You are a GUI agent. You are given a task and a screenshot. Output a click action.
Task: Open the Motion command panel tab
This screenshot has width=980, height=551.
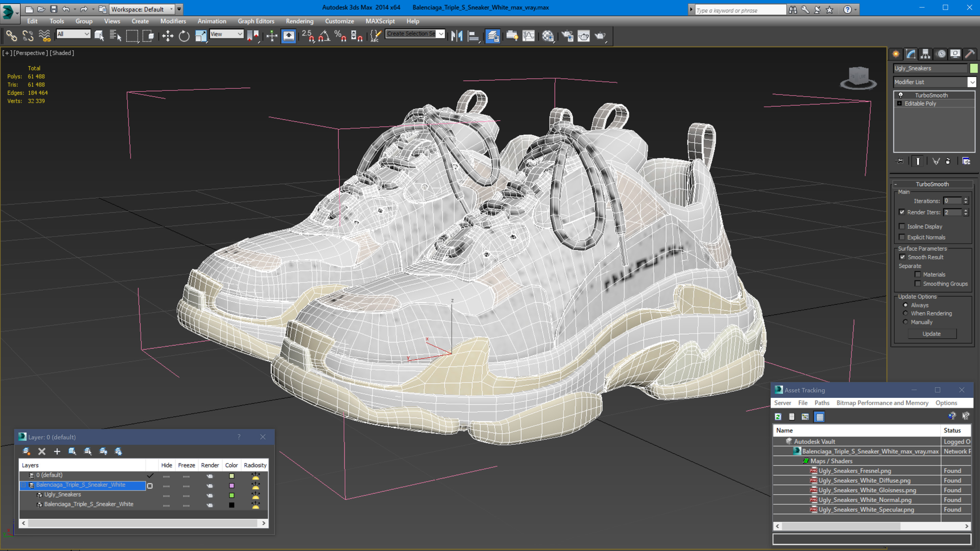coord(941,54)
